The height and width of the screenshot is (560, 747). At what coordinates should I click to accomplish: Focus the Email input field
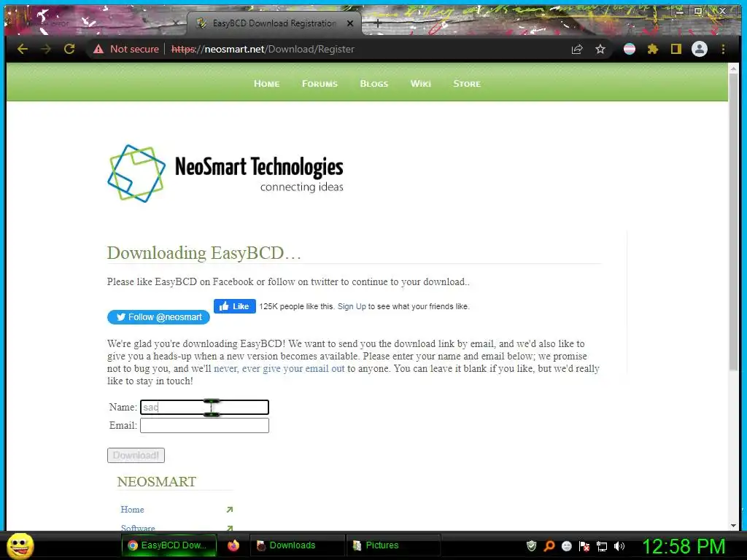[x=204, y=425]
